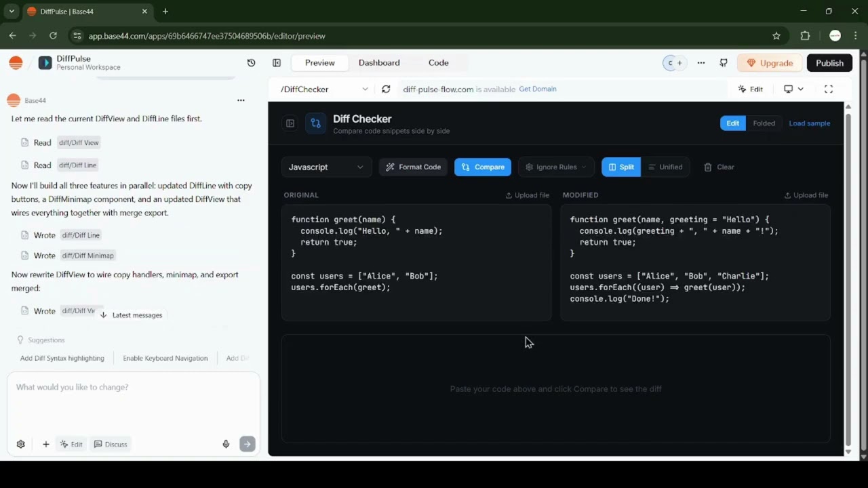This screenshot has height=488, width=868.
Task: Switch to Folded mode
Action: coord(764,123)
